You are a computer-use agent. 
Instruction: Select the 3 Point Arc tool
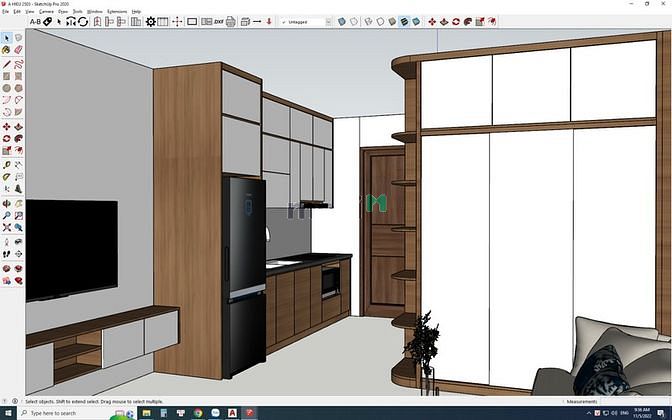click(6, 112)
